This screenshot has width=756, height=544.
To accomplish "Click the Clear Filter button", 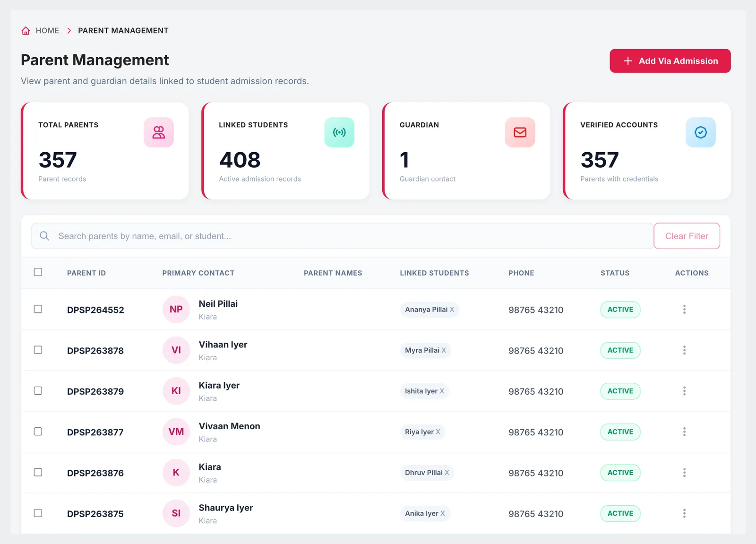I will tap(687, 236).
